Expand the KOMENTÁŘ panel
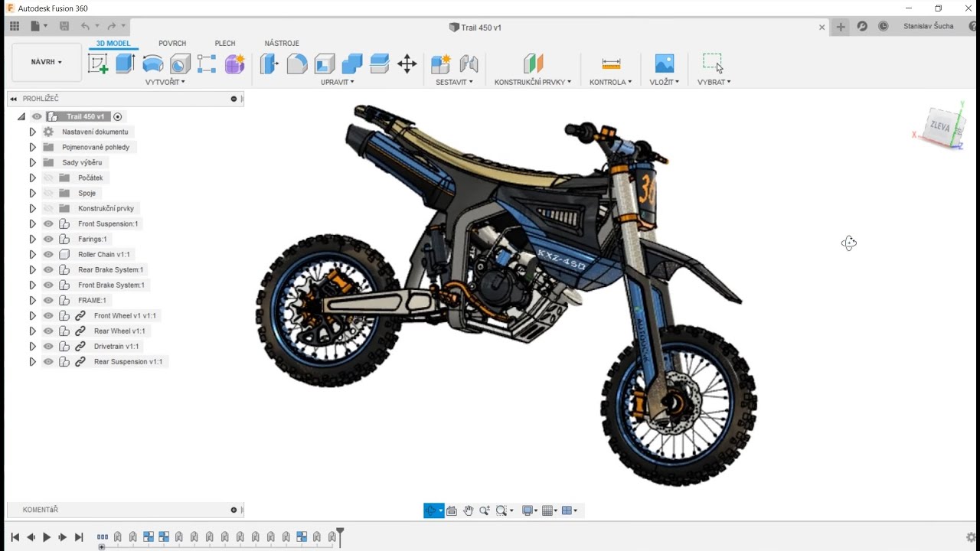The width and height of the screenshot is (980, 551). pyautogui.click(x=234, y=510)
